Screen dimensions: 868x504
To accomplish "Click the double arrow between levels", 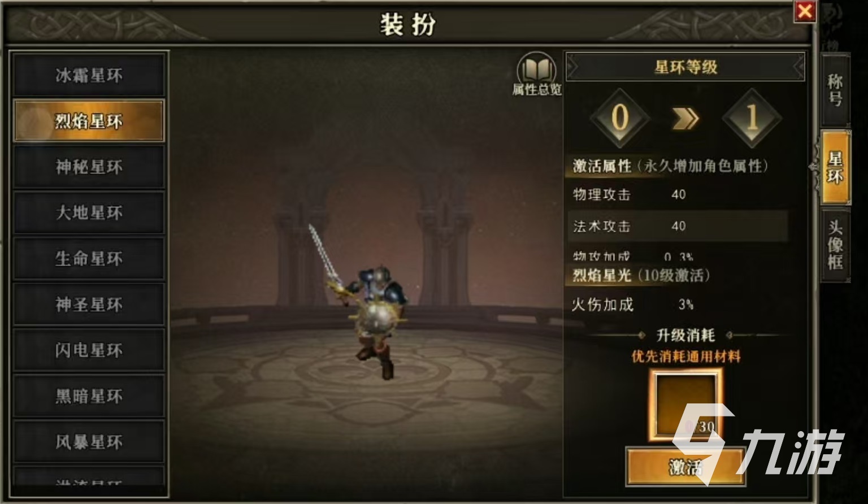I will [x=685, y=118].
